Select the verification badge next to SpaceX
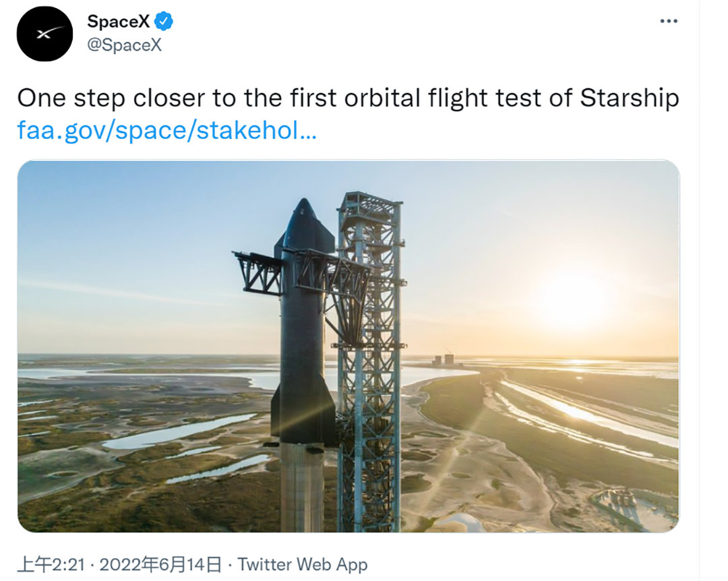This screenshot has width=728, height=581. click(x=163, y=21)
